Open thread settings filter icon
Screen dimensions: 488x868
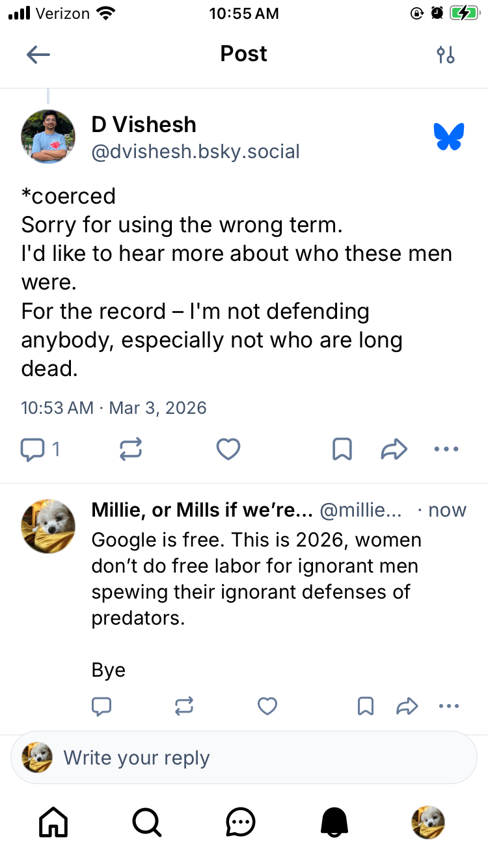pos(446,55)
